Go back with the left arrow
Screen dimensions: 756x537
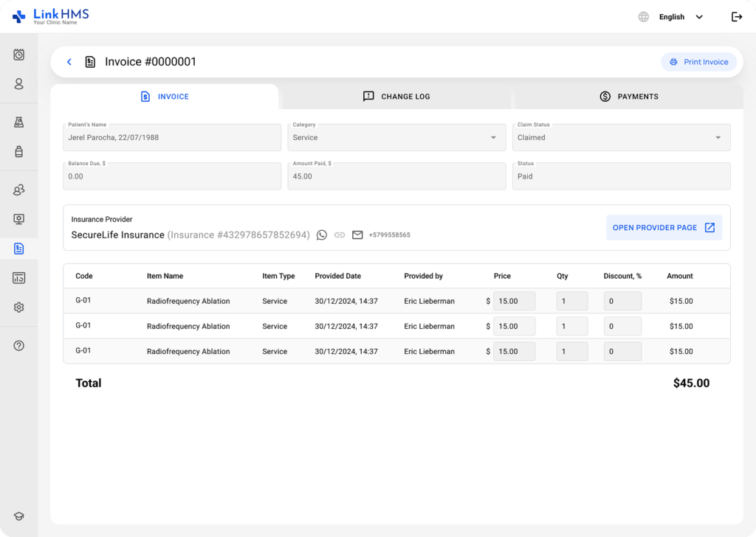click(x=69, y=62)
